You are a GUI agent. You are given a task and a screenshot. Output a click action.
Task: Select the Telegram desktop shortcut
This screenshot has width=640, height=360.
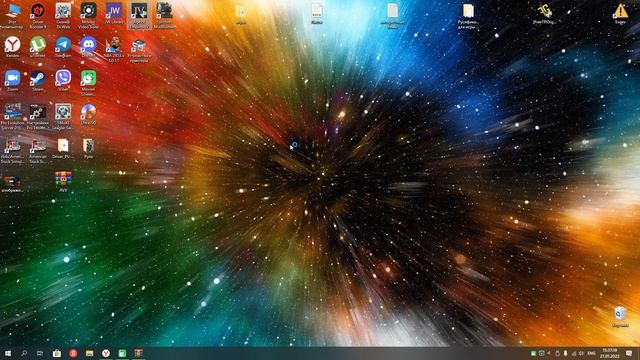point(63,47)
